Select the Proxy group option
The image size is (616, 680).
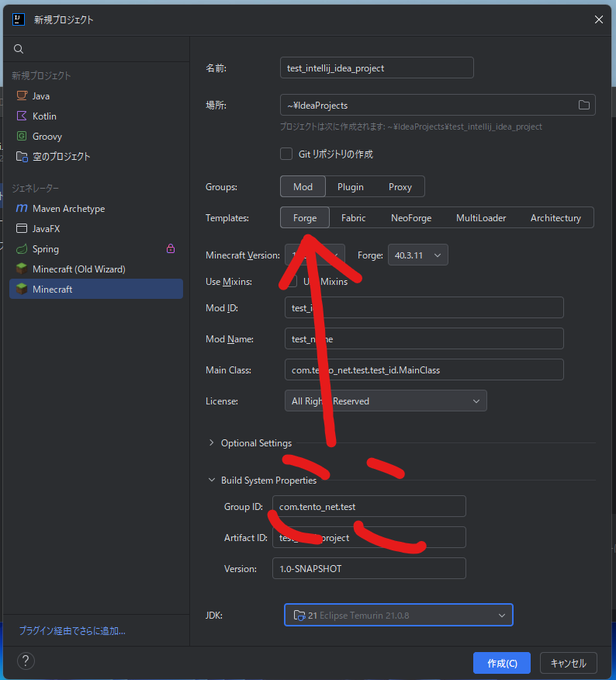tap(400, 187)
